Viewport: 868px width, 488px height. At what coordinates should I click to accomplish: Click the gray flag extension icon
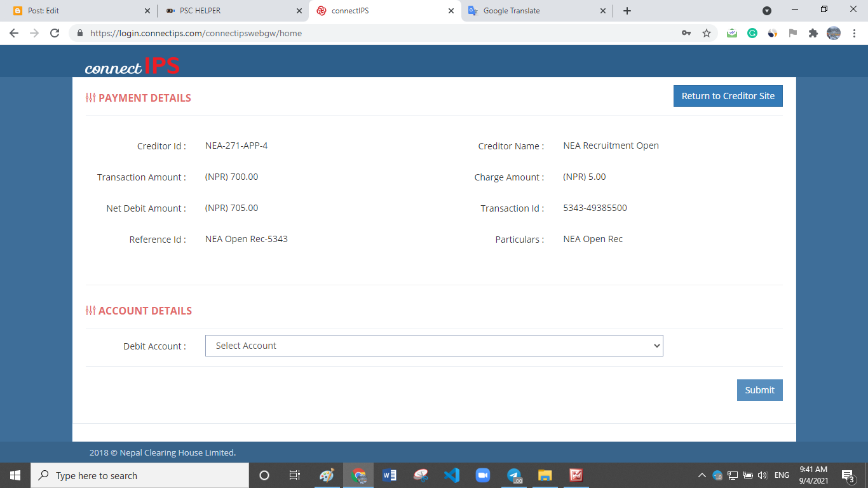793,33
